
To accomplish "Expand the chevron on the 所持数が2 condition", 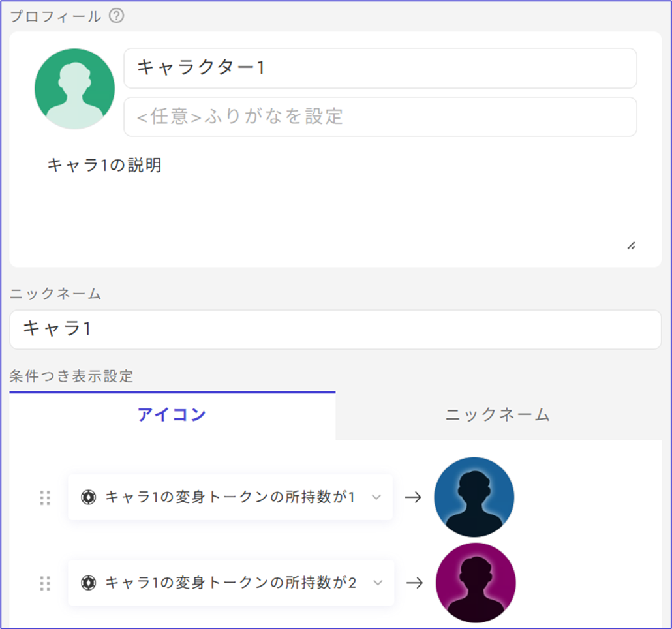I will [x=377, y=583].
